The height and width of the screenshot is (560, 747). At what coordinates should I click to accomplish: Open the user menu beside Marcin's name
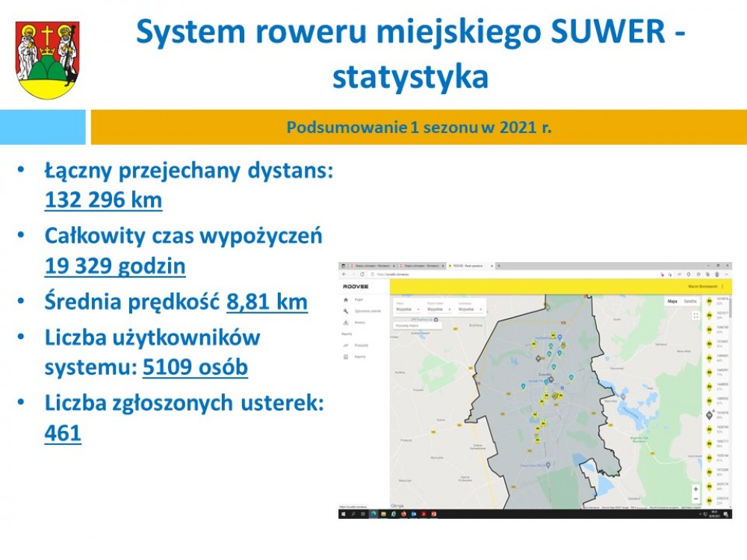click(x=723, y=287)
